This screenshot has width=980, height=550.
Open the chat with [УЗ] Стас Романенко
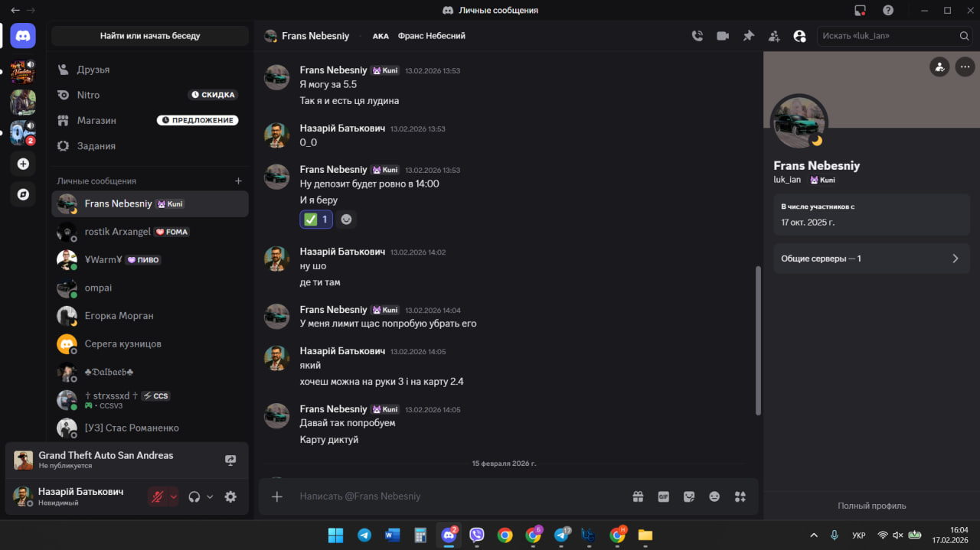point(150,428)
